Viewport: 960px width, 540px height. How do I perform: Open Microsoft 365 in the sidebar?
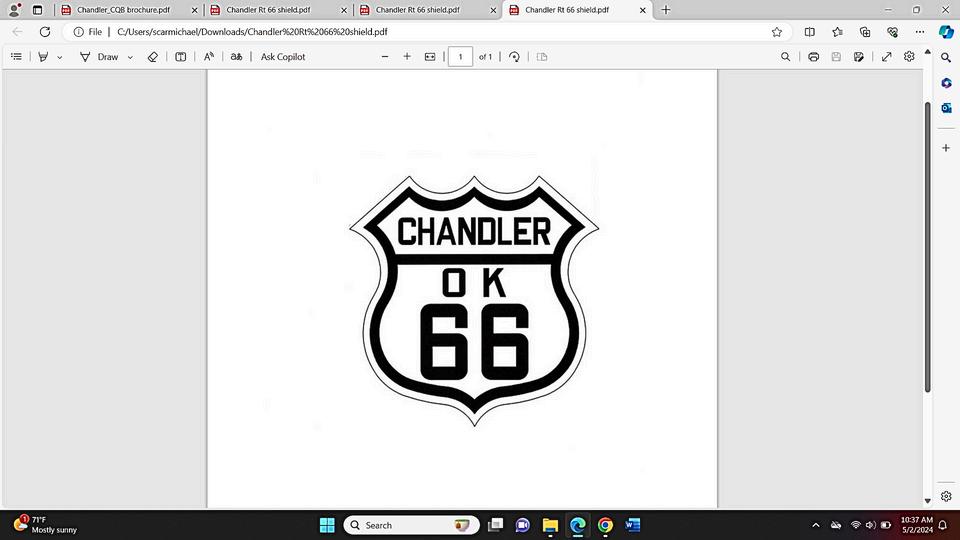946,83
